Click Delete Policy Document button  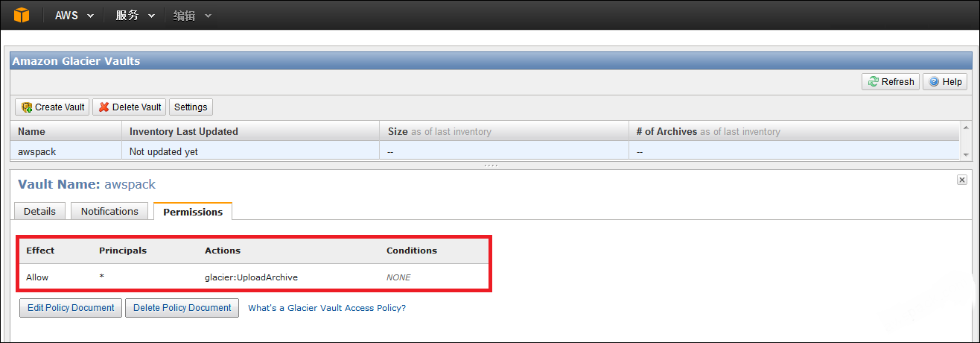[x=182, y=308]
